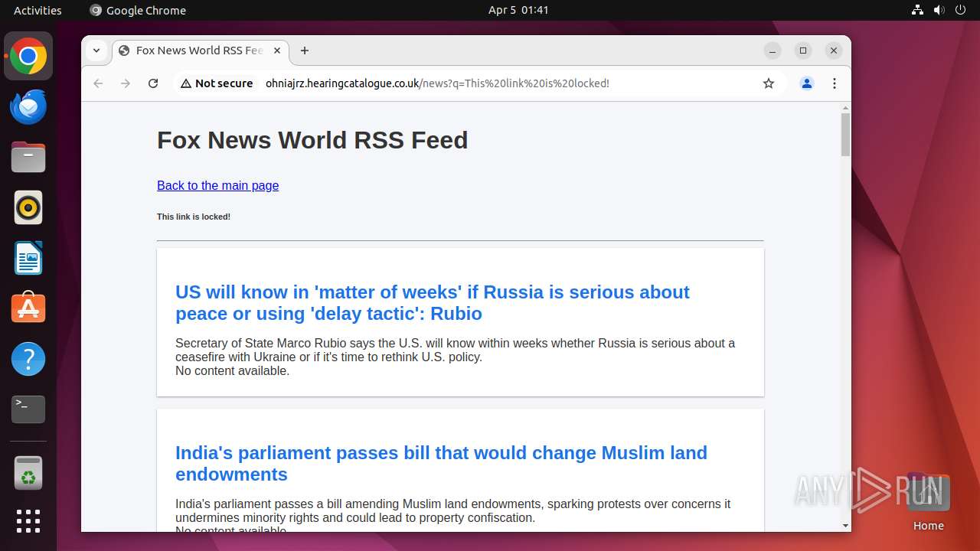Close the Fox News World RSS tab
This screenshot has height=551, width=980.
click(x=277, y=51)
